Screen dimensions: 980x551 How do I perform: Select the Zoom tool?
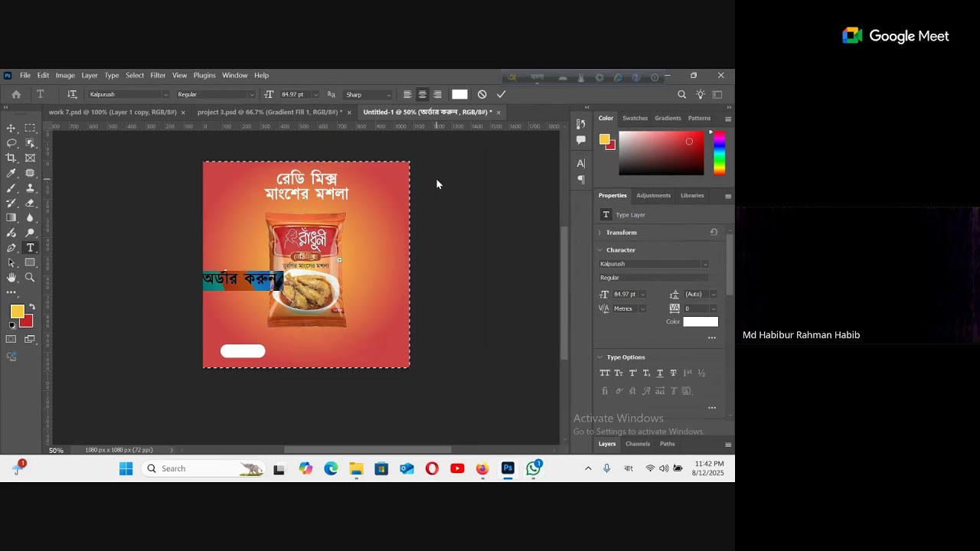(30, 278)
